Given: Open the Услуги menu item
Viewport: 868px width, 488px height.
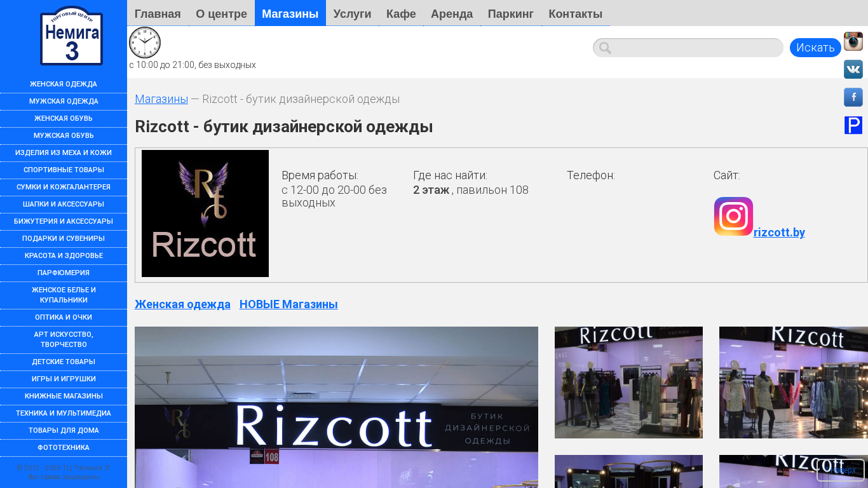Looking at the screenshot, I should [x=352, y=13].
